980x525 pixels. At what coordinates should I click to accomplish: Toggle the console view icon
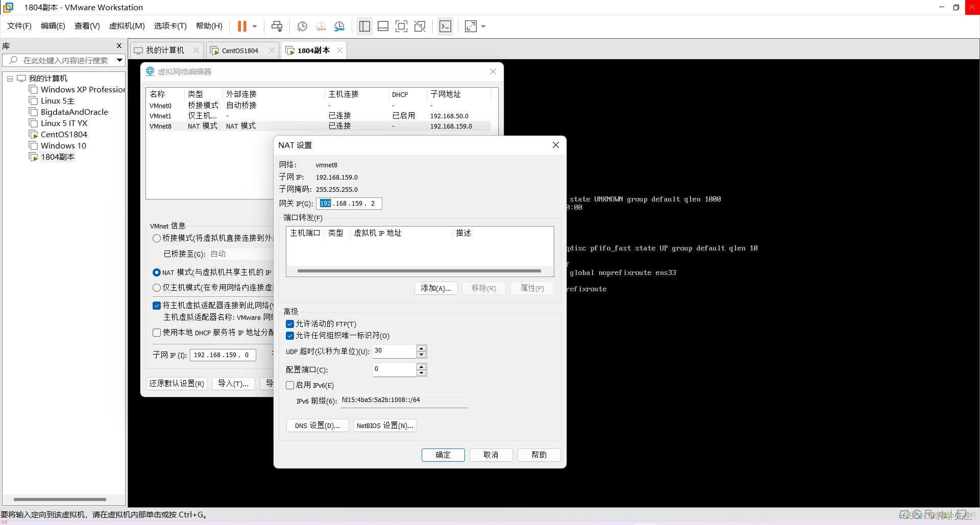[445, 26]
